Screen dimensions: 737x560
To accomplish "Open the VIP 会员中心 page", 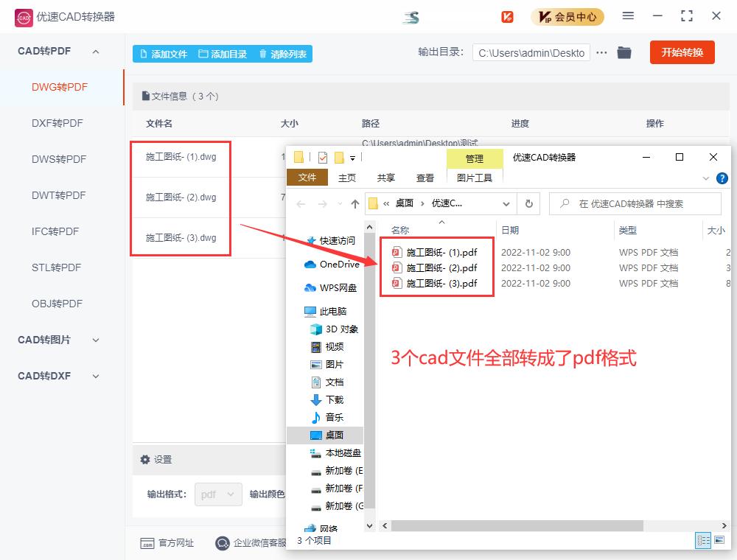I will tap(567, 15).
